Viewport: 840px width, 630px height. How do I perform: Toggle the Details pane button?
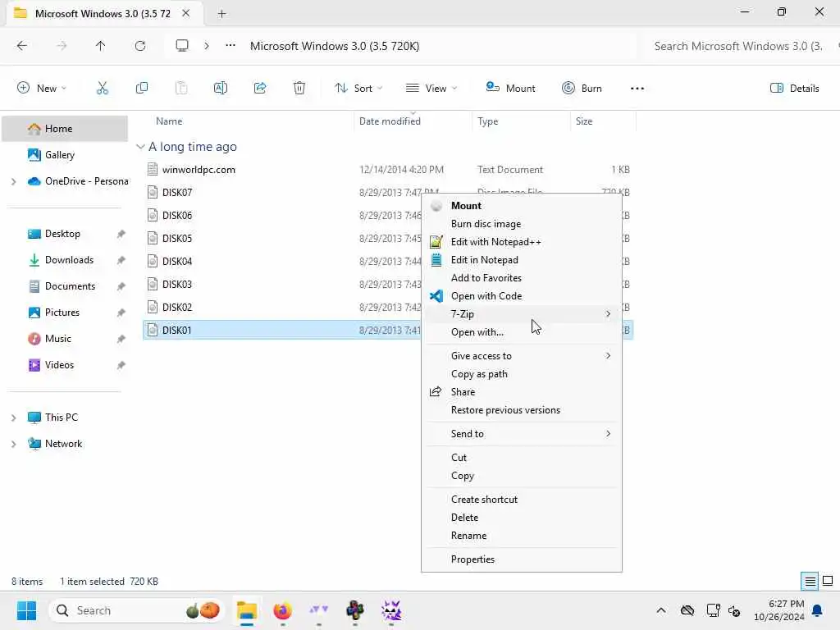(x=794, y=89)
